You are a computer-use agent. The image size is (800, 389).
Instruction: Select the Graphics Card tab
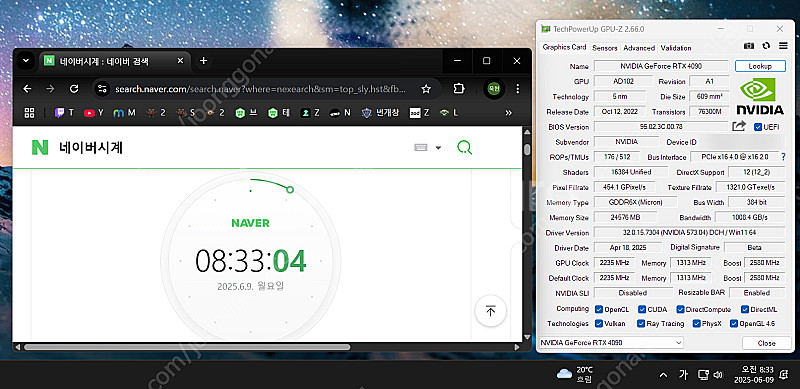coord(564,47)
